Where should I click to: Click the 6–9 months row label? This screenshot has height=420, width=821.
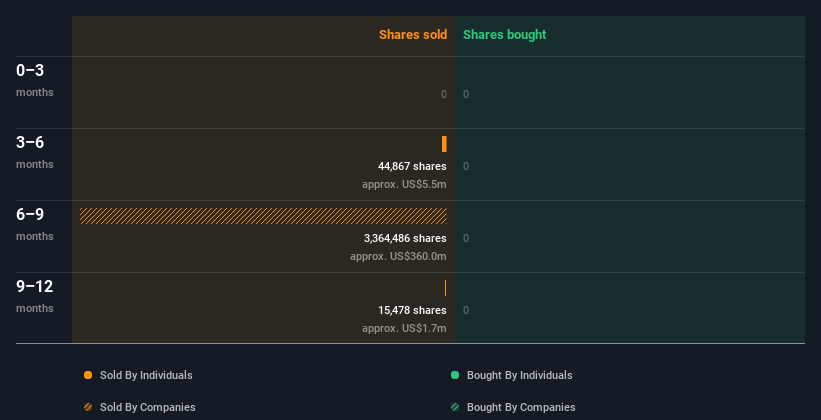[x=35, y=224]
